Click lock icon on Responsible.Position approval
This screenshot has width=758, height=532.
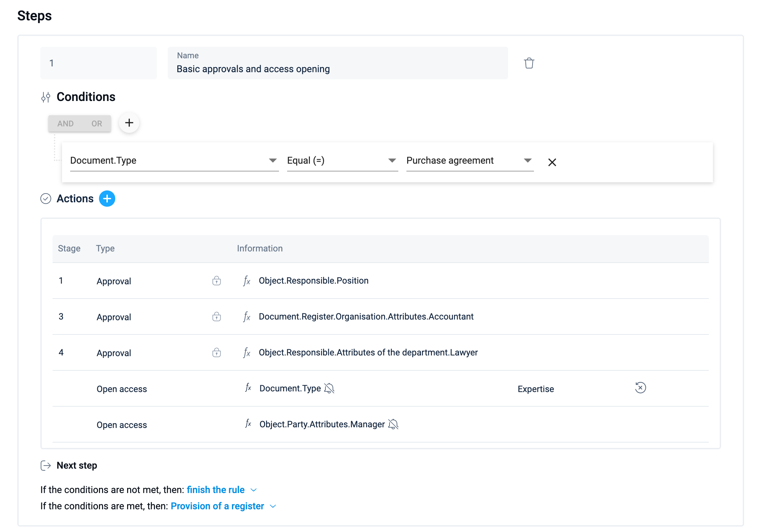coord(216,281)
